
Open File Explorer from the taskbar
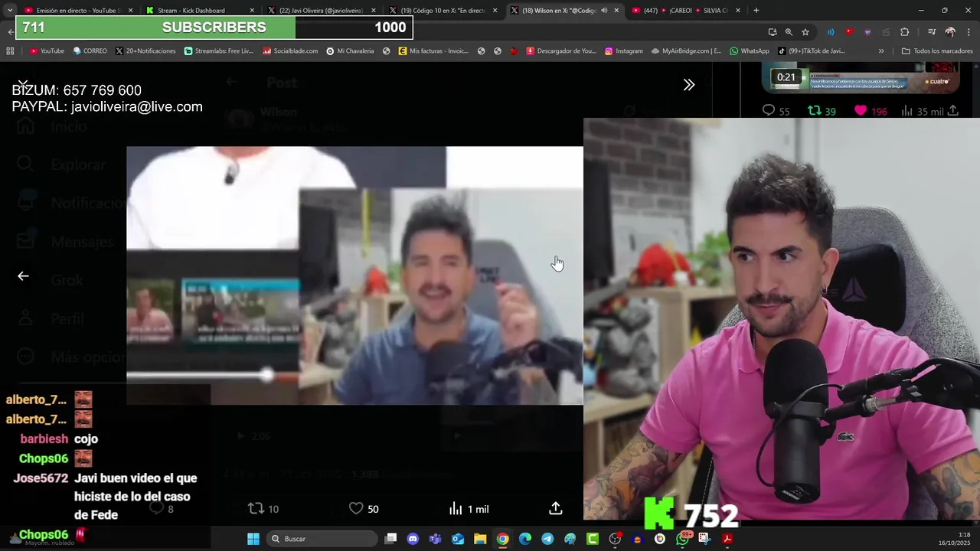point(480,539)
